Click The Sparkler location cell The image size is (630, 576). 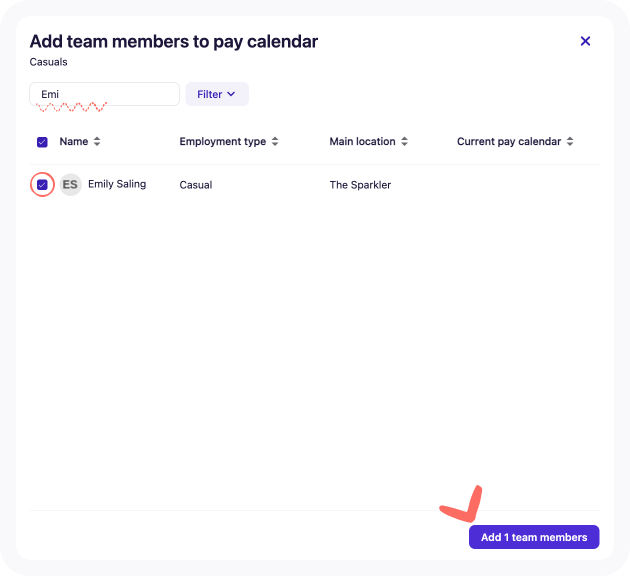[360, 185]
